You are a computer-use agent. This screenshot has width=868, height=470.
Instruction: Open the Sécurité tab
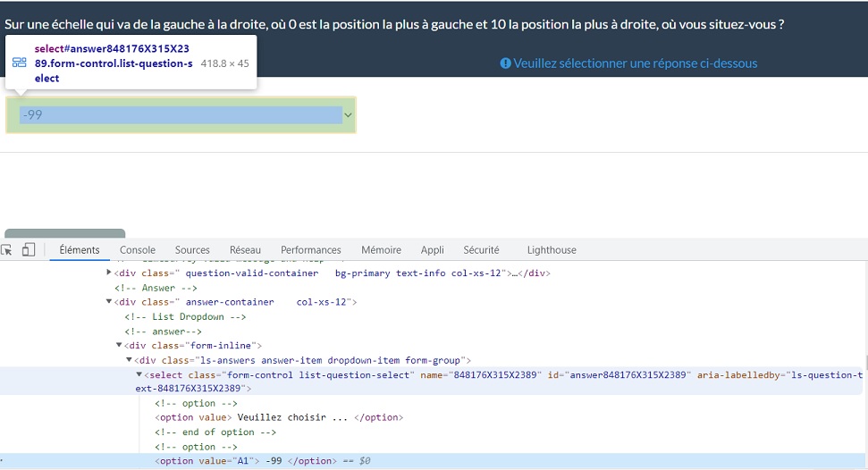(481, 250)
